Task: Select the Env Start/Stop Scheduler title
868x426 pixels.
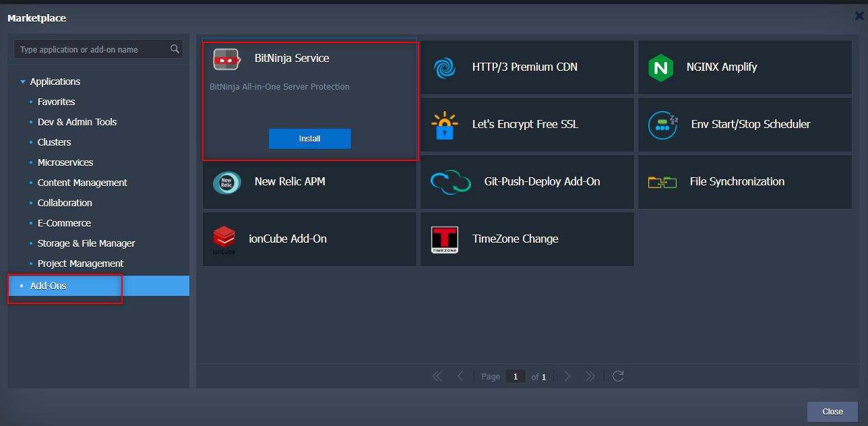Action: [751, 124]
